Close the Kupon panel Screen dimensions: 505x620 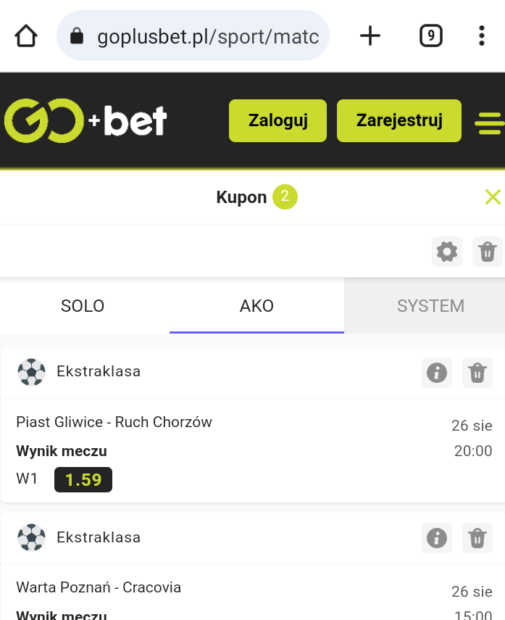click(493, 197)
